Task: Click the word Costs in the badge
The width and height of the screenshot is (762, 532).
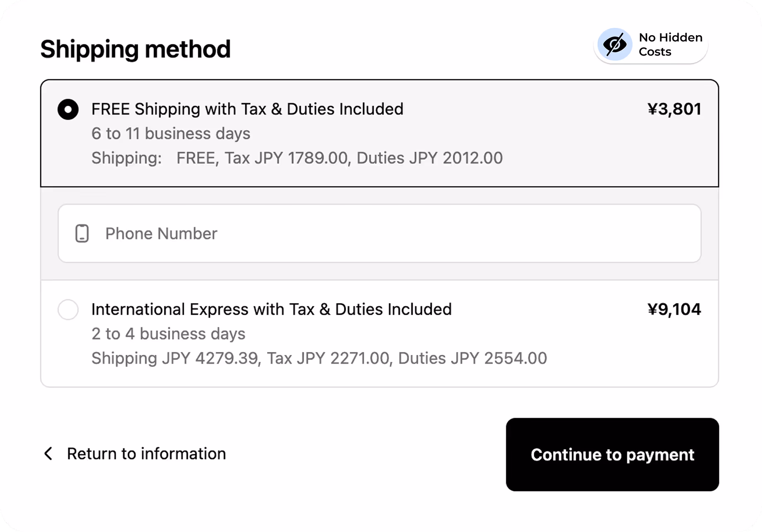Action: click(x=655, y=52)
